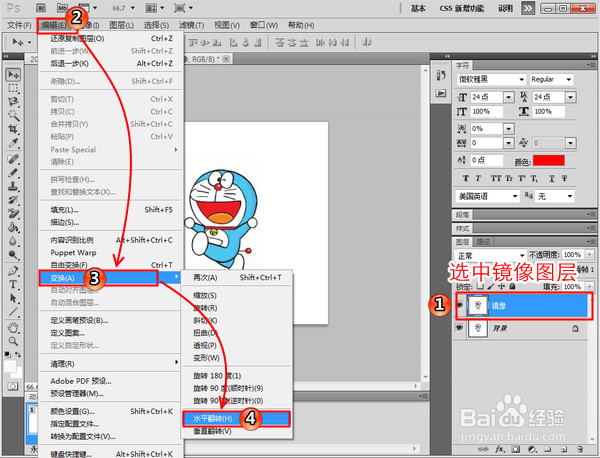Viewport: 600px width, 458px height.
Task: Select the Lasso tool
Action: (13, 102)
